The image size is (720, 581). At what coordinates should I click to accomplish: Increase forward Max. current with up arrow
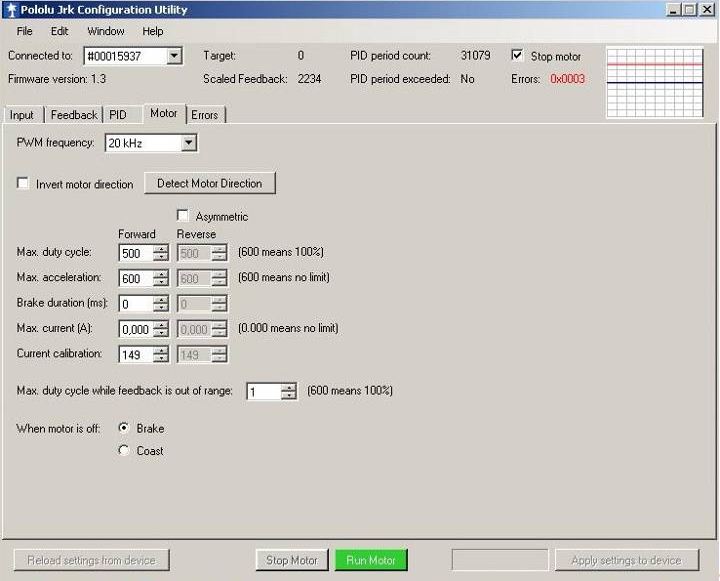(160, 324)
